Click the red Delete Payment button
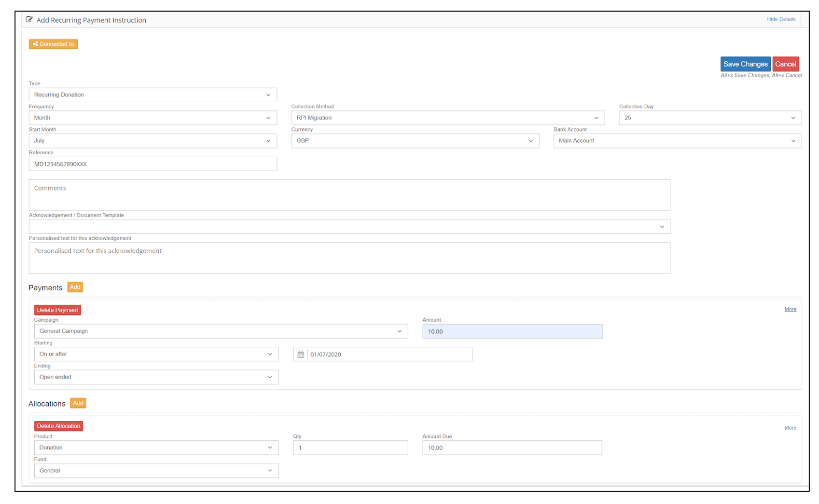The image size is (819, 504). [57, 310]
